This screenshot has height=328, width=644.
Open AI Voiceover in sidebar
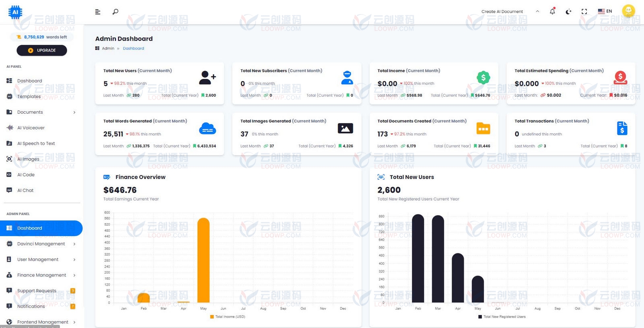(31, 128)
